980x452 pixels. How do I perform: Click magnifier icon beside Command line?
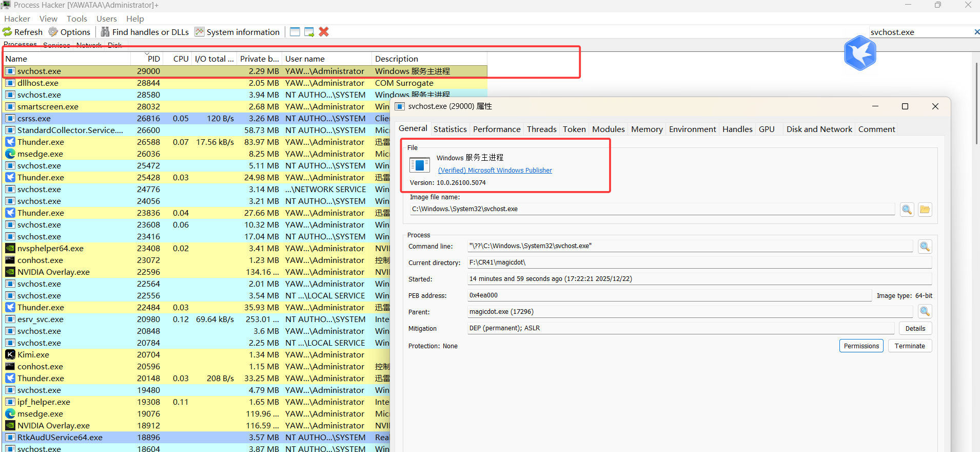point(925,247)
